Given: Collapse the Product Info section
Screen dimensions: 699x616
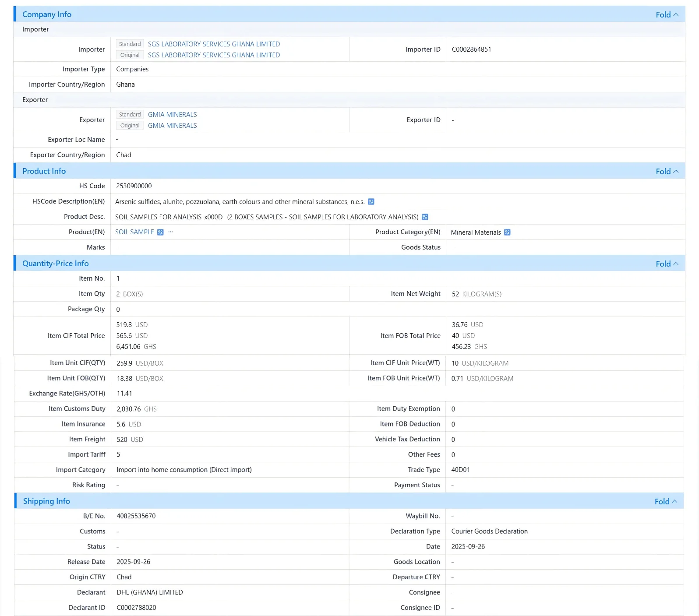Looking at the screenshot, I should pyautogui.click(x=667, y=171).
